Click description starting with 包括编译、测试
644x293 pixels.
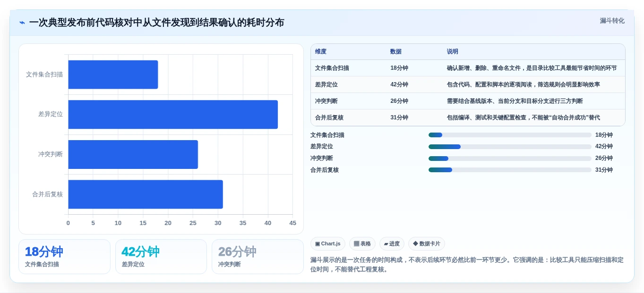524,117
